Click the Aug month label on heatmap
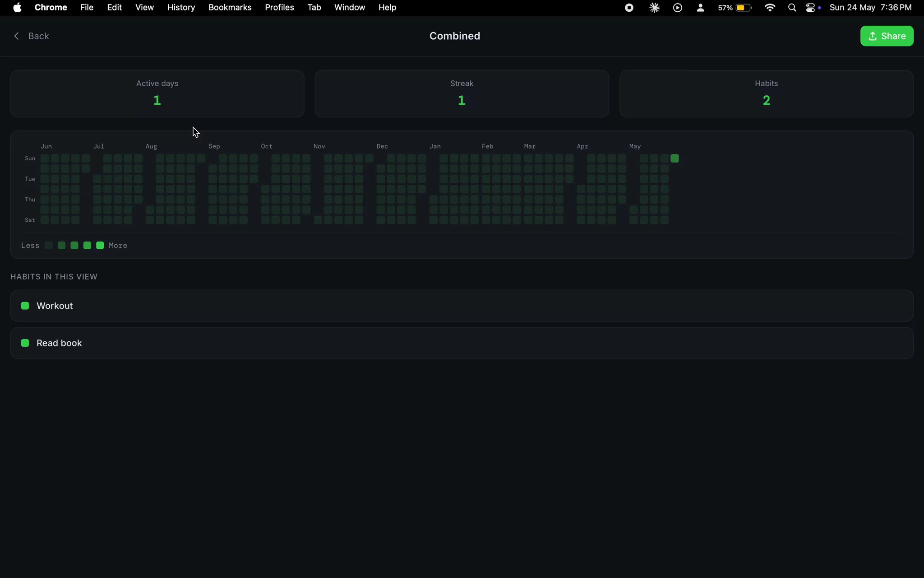924x578 pixels. tap(152, 146)
